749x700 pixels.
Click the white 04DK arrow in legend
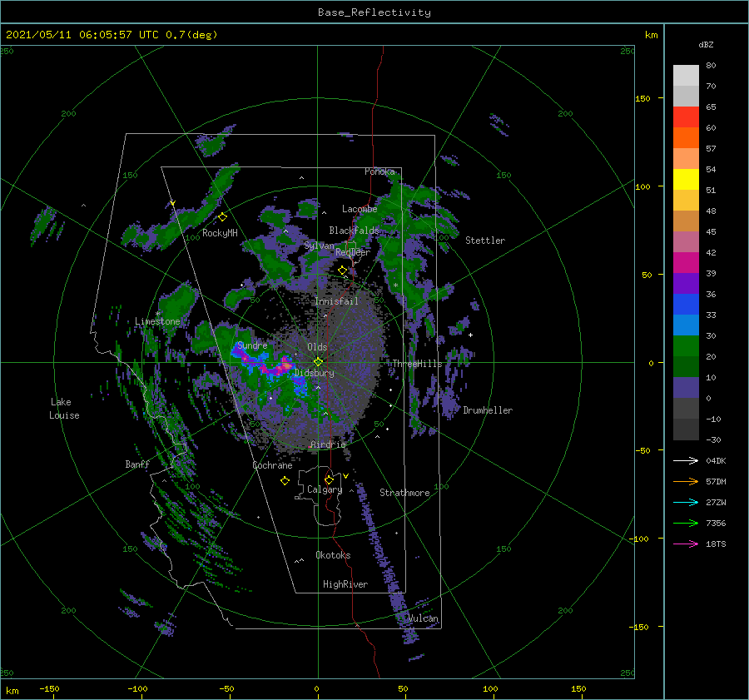pos(686,460)
